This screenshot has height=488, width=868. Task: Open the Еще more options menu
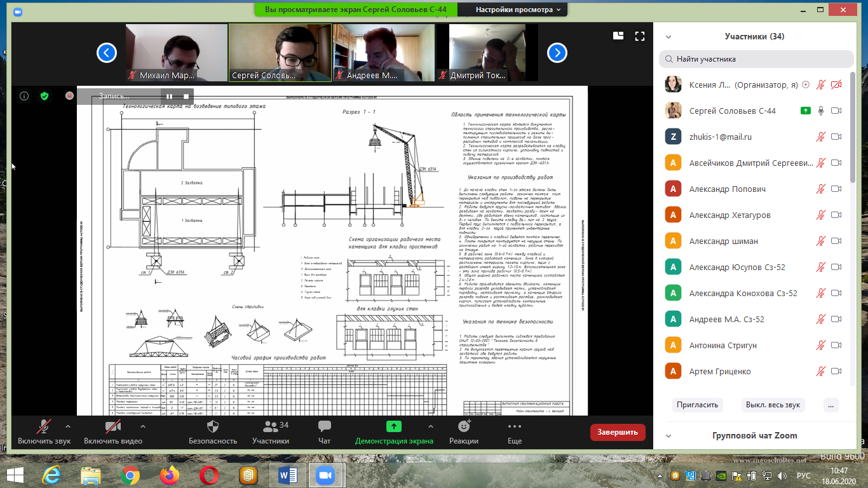click(515, 432)
